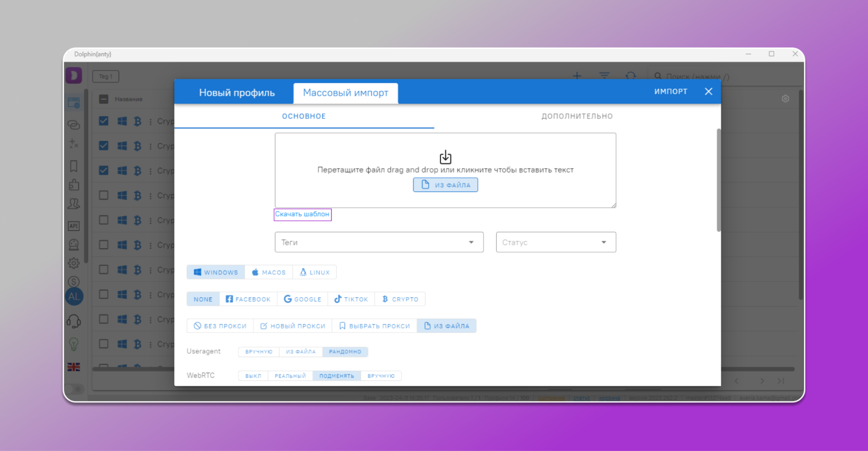
Task: Open the users icon in sidebar
Action: (73, 203)
